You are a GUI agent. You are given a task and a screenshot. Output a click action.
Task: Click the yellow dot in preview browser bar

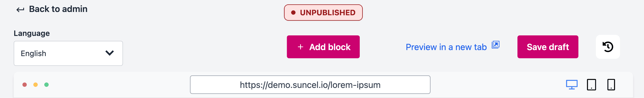[36, 85]
